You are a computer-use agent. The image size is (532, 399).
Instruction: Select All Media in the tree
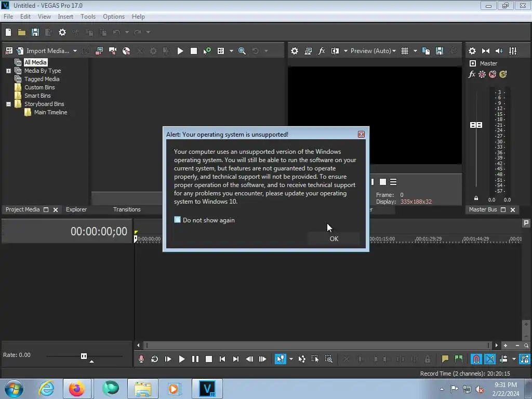pos(35,62)
